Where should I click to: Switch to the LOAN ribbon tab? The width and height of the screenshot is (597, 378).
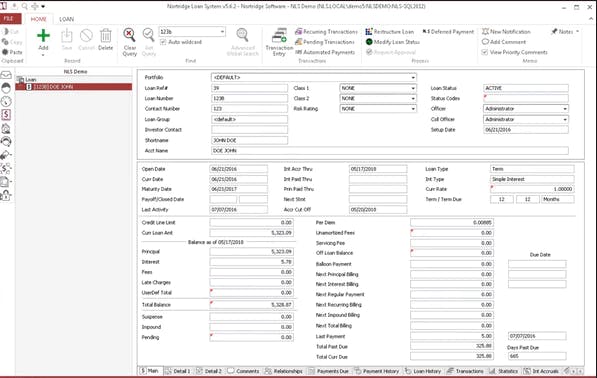(x=67, y=19)
